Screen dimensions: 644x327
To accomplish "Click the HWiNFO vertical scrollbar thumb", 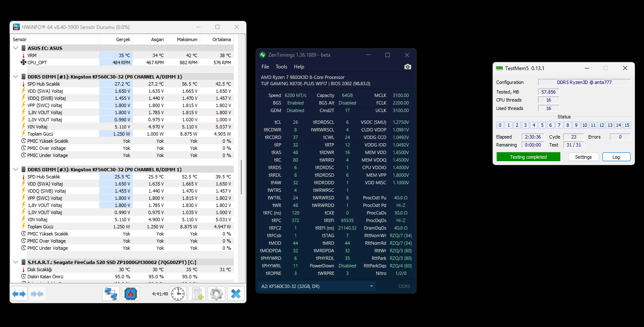I will (x=241, y=177).
